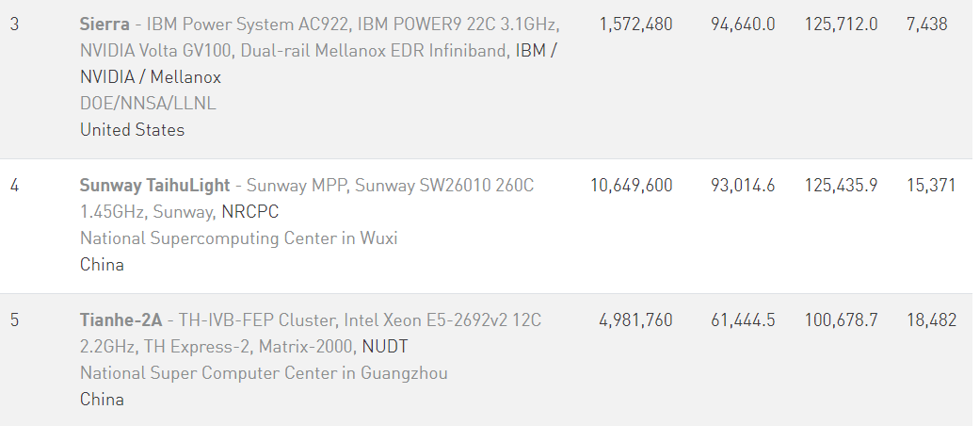This screenshot has width=980, height=426.
Task: Click Sierra's core count 1,572,480
Action: point(635,25)
